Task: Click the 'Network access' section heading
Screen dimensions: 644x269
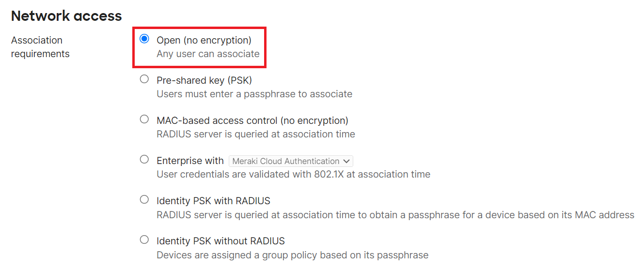Action: tap(66, 16)
